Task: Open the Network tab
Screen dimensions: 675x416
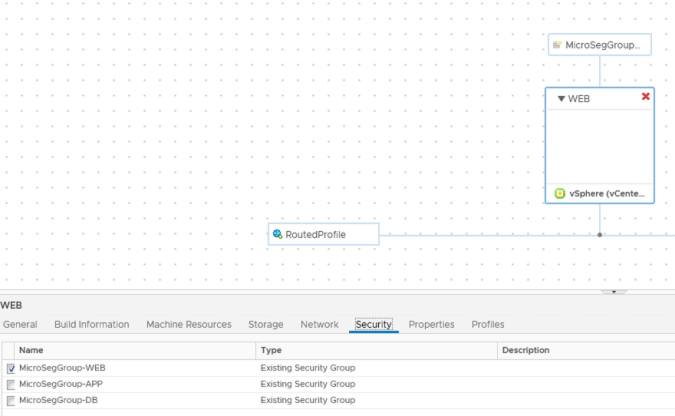Action: [319, 324]
